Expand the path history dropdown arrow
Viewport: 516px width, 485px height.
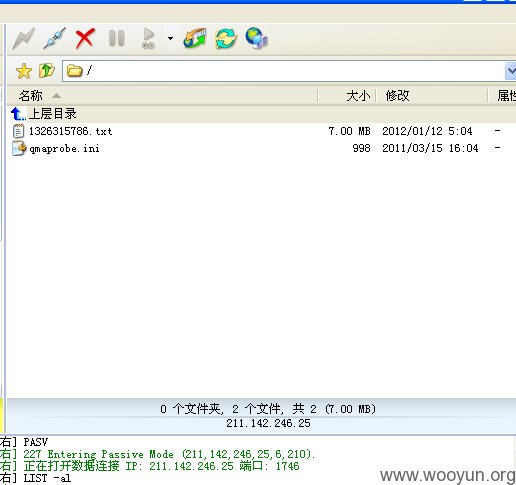(511, 71)
